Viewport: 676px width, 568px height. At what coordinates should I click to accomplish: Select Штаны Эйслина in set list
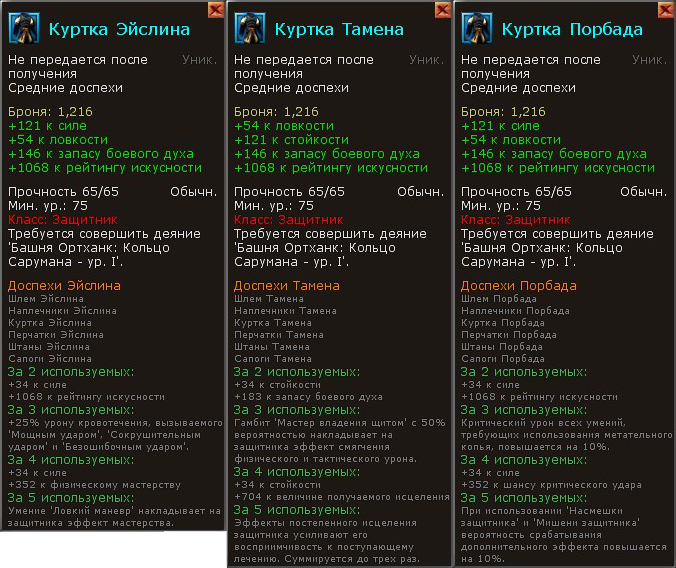49,347
